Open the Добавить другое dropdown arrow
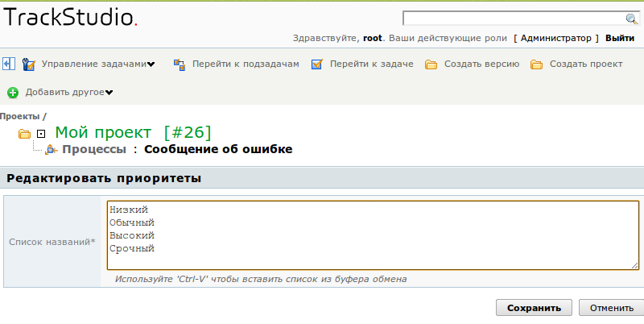The width and height of the screenshot is (644, 324). 109,93
